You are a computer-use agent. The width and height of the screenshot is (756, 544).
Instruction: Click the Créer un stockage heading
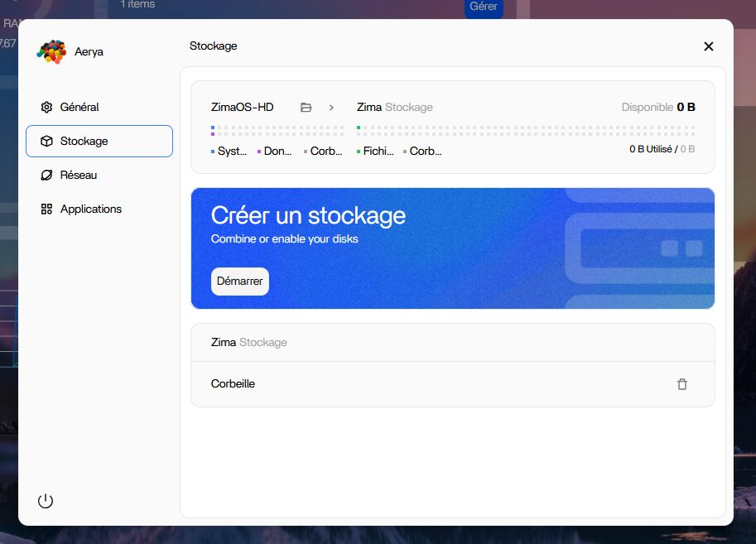click(308, 215)
